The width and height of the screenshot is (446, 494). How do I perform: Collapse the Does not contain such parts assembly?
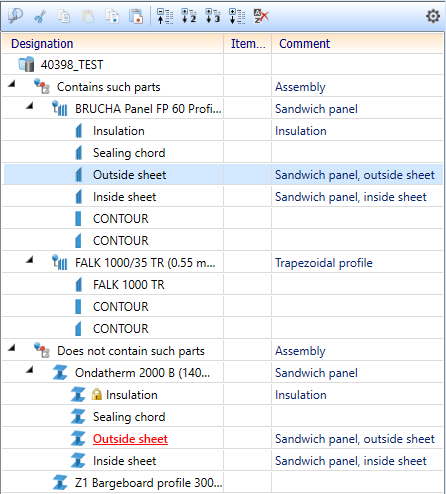click(12, 348)
